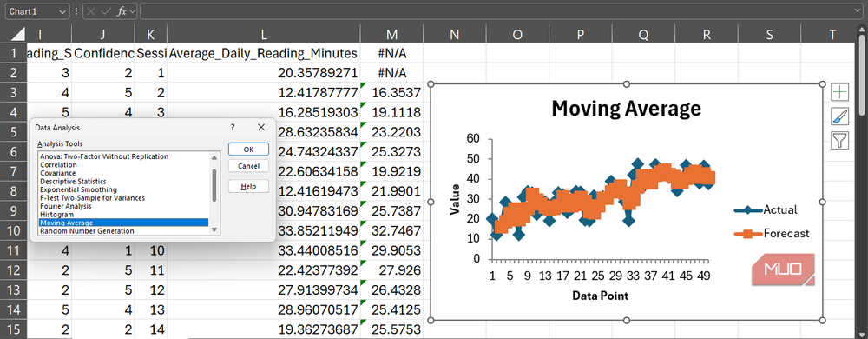Select column T header
This screenshot has width=868, height=339.
(x=833, y=35)
